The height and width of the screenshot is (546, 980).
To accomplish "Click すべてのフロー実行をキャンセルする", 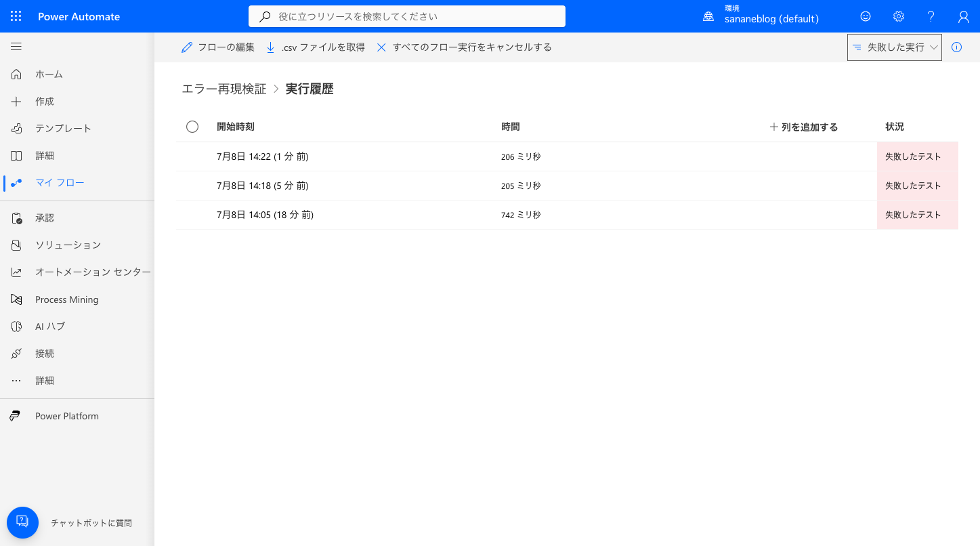I will coord(464,47).
